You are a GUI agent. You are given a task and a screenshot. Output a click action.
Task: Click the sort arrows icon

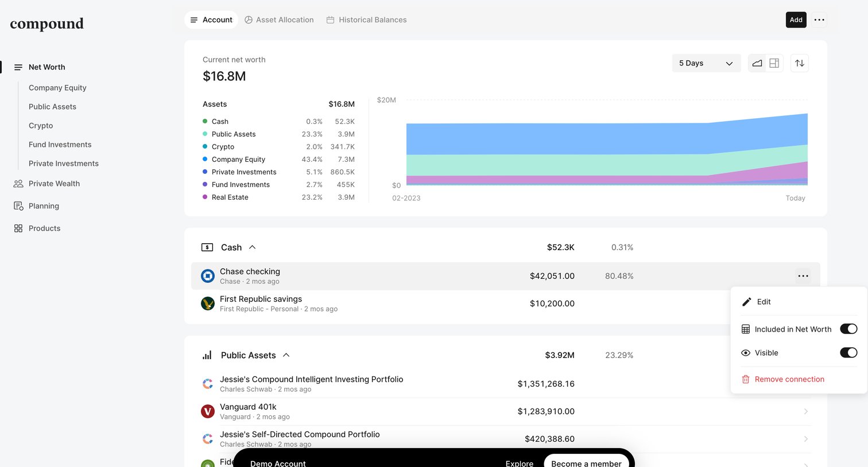pos(800,63)
